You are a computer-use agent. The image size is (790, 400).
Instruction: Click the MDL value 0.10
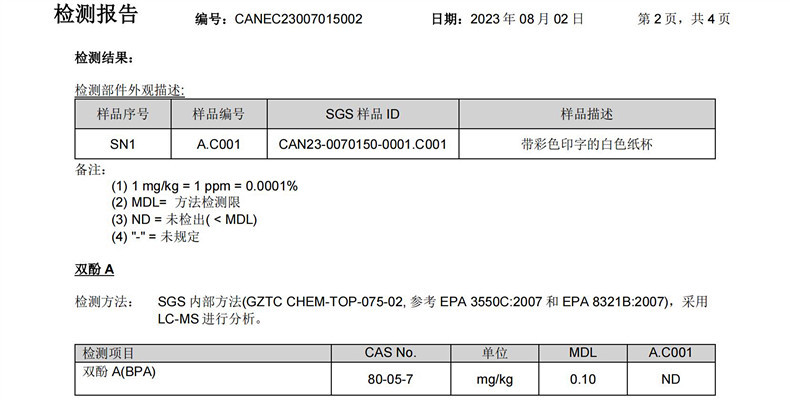[582, 380]
